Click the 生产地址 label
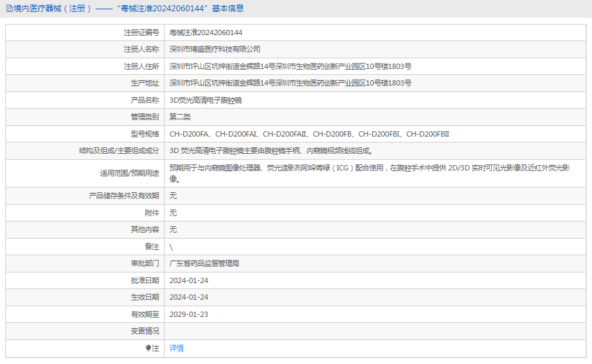592x364 pixels. [145, 83]
